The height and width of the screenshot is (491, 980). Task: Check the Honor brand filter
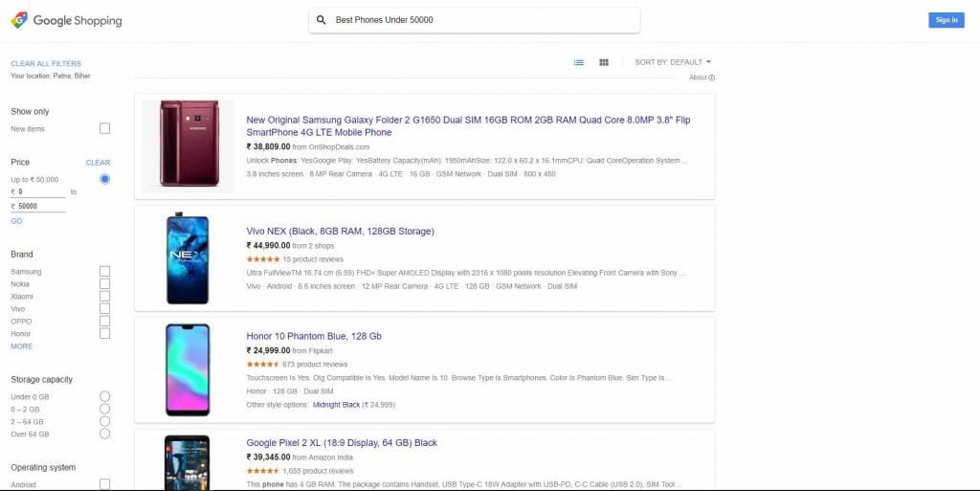tap(105, 334)
